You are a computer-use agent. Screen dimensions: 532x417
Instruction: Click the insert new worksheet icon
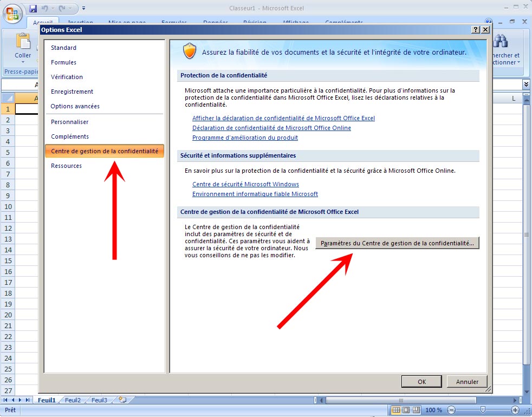point(122,400)
